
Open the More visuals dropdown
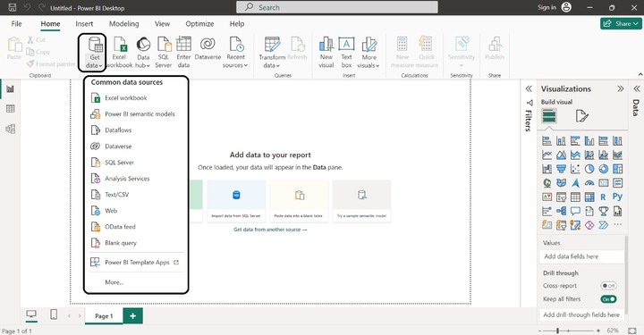point(369,52)
